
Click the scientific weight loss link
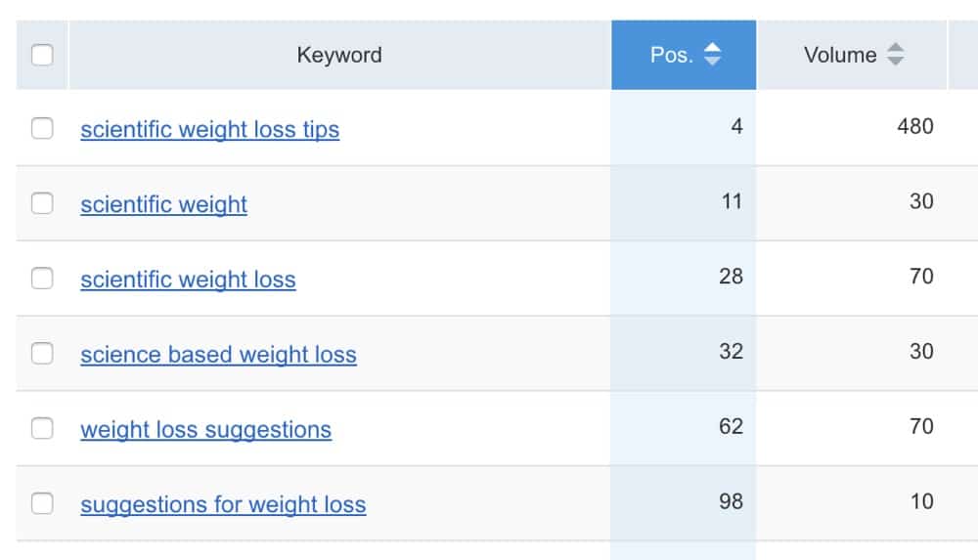[x=188, y=280]
